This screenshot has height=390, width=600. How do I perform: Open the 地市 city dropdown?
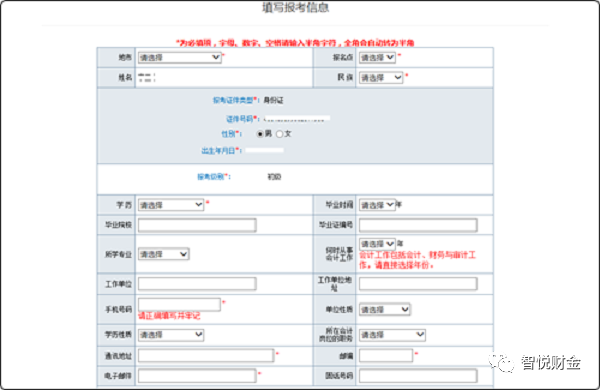click(179, 58)
